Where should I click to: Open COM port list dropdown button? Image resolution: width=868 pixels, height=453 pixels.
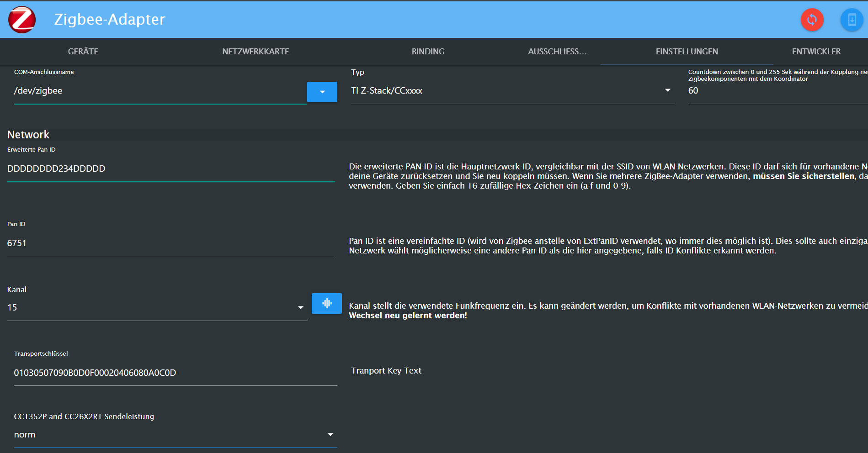click(x=322, y=92)
